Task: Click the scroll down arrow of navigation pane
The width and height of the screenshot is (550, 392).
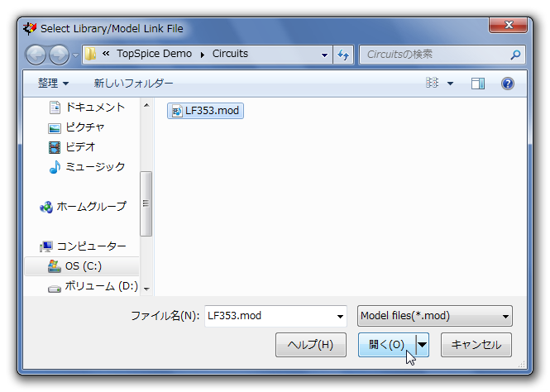Action: (146, 289)
